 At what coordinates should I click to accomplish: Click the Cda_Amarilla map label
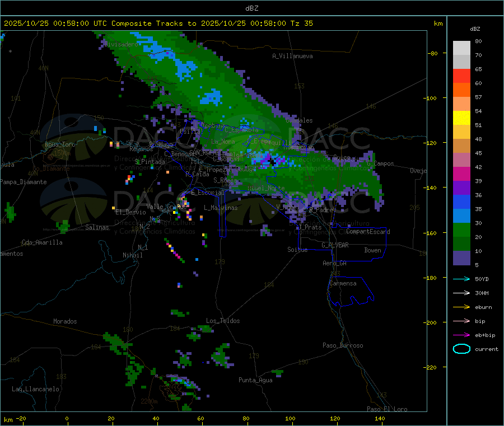click(42, 242)
